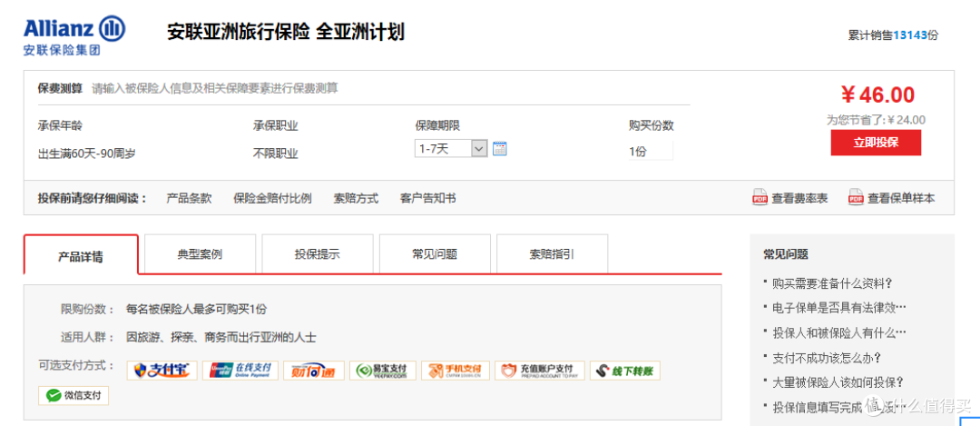Click 常见问题 sidebar heading
The height and width of the screenshot is (426, 980).
(785, 254)
